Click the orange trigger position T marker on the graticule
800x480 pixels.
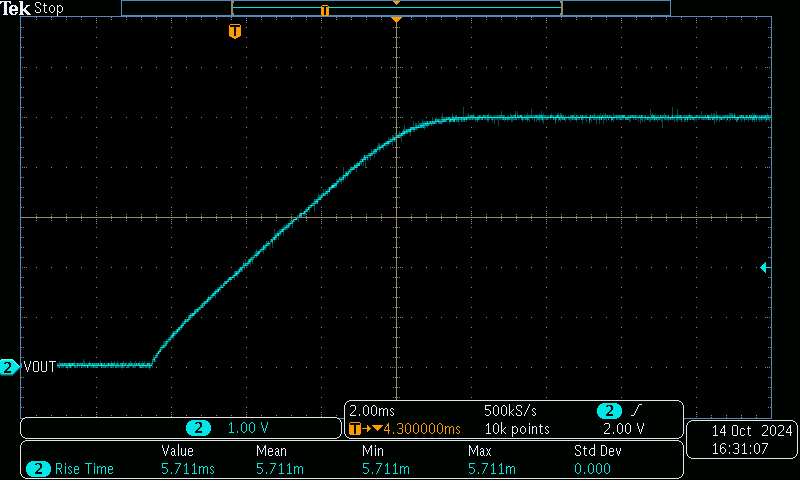(235, 32)
